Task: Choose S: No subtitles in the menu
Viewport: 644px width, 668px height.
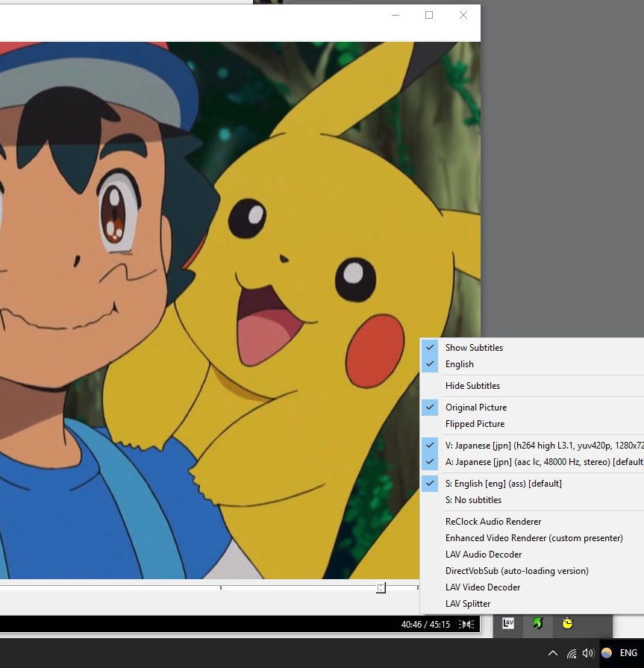Action: [532, 500]
